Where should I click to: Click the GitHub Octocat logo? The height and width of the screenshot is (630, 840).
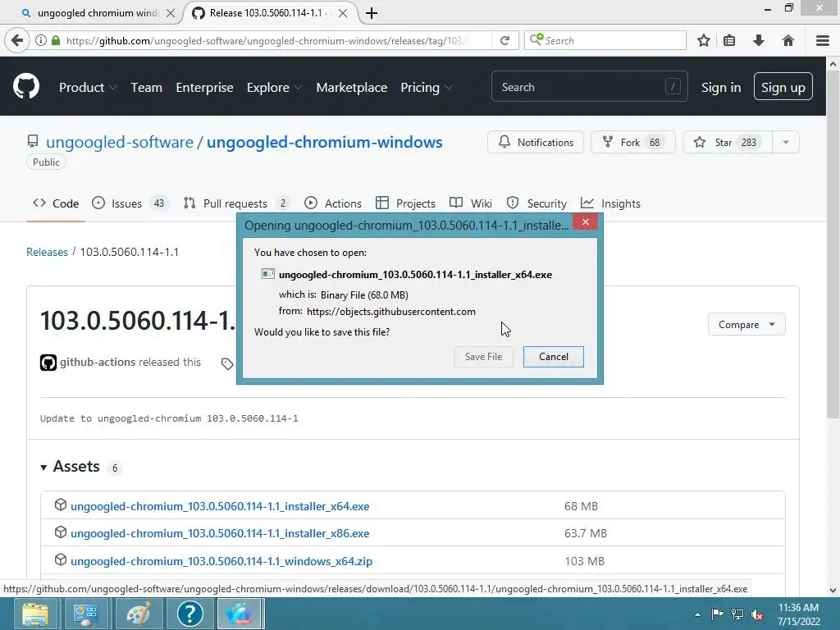point(25,87)
